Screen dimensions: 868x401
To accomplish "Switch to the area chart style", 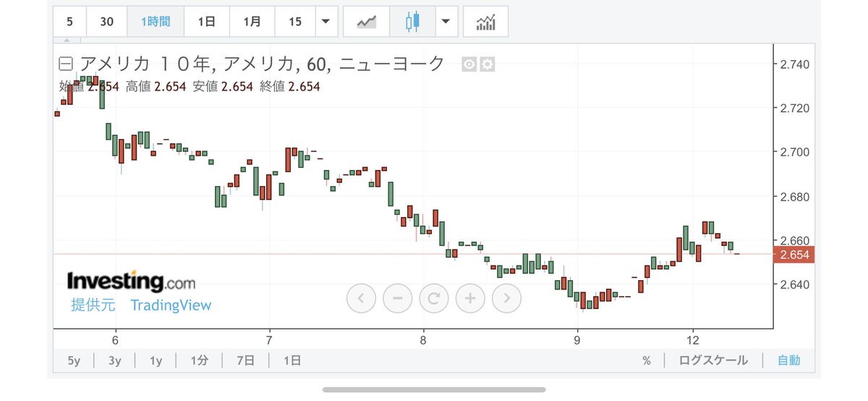I will 367,22.
